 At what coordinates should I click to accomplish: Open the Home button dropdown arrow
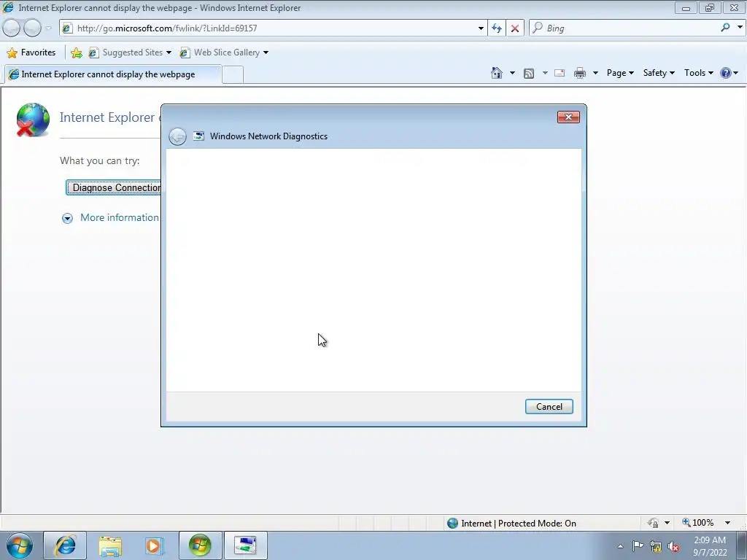512,73
